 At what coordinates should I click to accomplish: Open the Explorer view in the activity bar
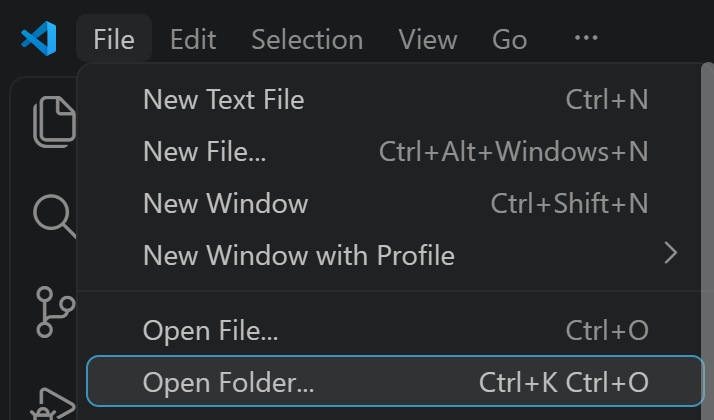coord(54,122)
